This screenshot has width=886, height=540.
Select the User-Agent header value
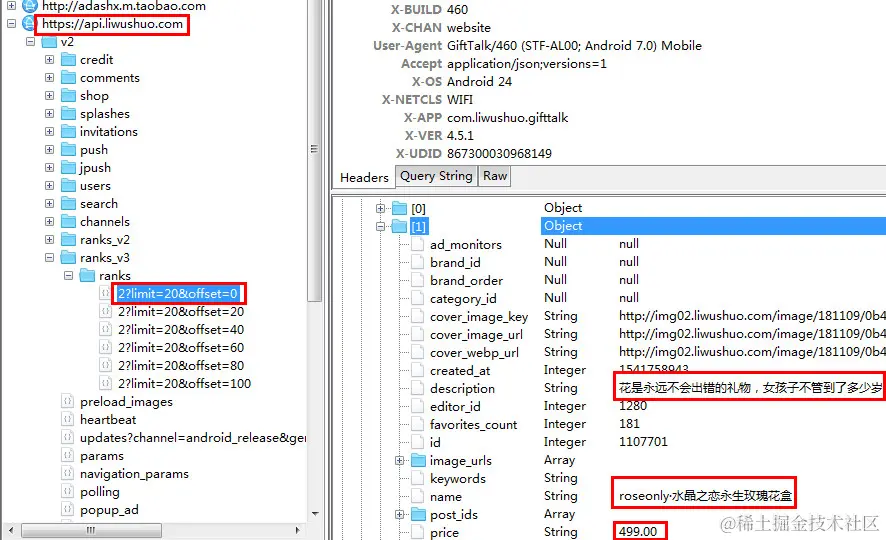[x=574, y=46]
